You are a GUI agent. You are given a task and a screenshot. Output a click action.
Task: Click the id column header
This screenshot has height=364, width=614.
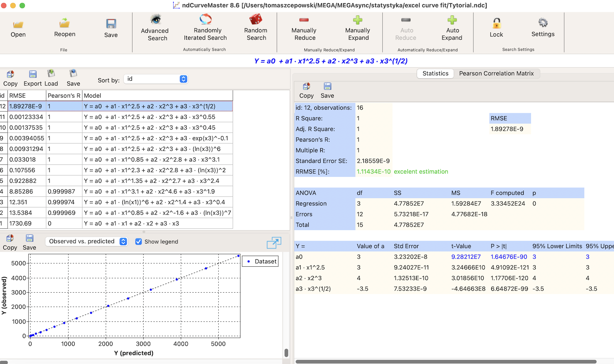(3, 95)
